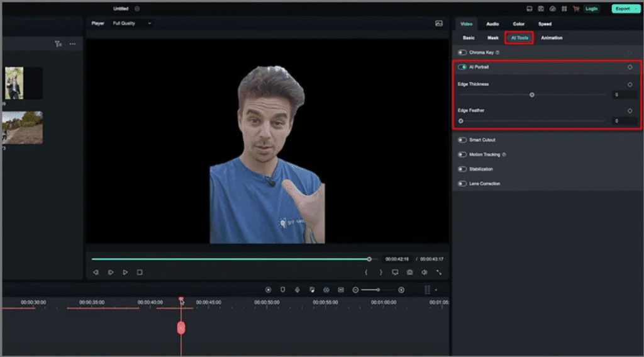Screen dimensions: 644x357
Task: Disable the AI Portrait switch
Action: click(x=462, y=67)
